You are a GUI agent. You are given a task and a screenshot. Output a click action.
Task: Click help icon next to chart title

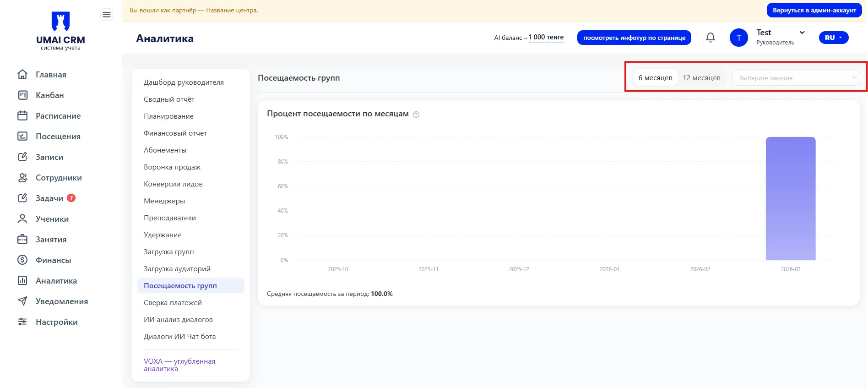tap(416, 115)
